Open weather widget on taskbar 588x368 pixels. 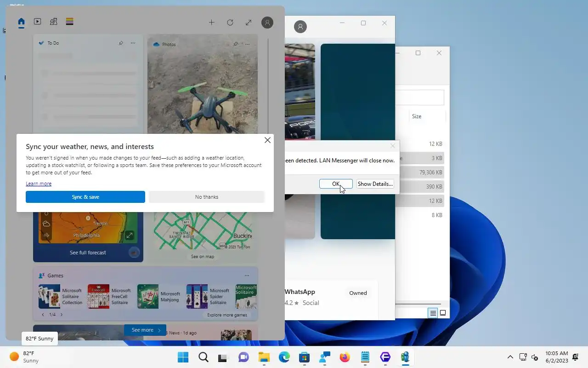point(24,357)
